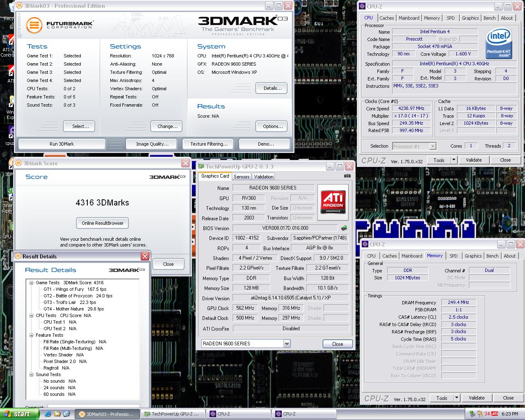The width and height of the screenshot is (525, 420).
Task: Open Tools dropdown arrow in top CPU-Z
Action: coord(454,160)
